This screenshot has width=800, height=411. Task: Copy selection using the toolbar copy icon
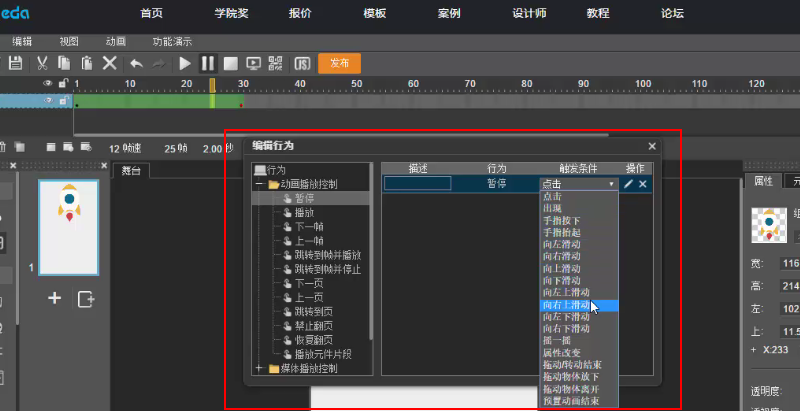(x=64, y=63)
